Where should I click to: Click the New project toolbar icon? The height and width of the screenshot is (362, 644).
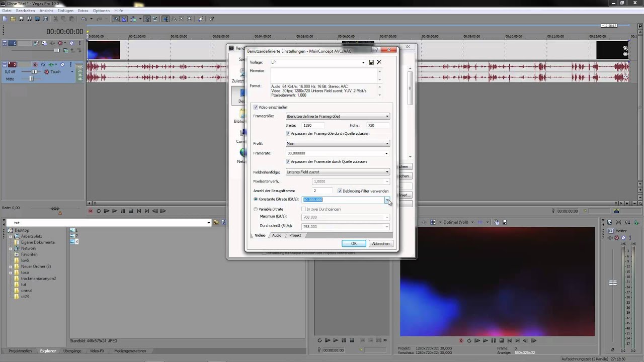[x=5, y=19]
